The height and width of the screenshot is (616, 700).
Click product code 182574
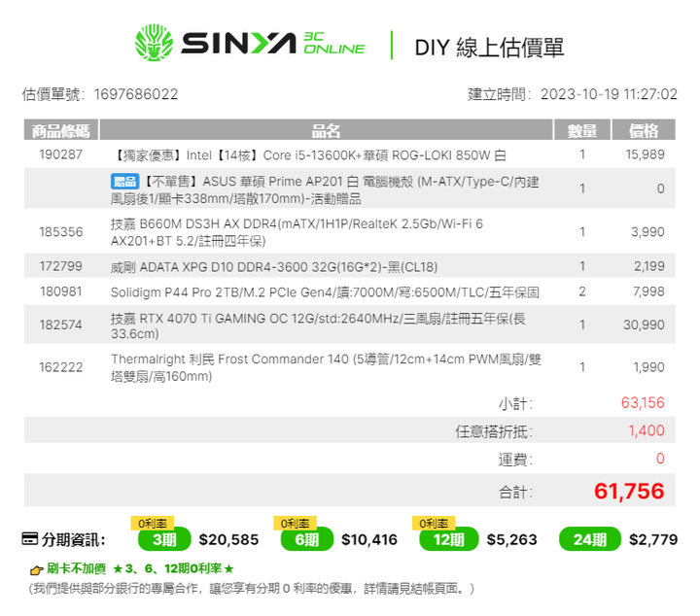click(x=60, y=325)
